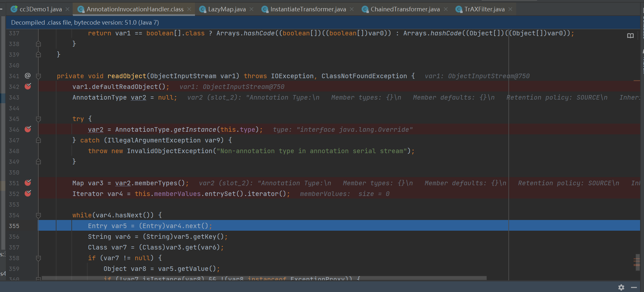The height and width of the screenshot is (292, 644).
Task: Close the cc3Demo1.java tab
Action: click(x=67, y=9)
